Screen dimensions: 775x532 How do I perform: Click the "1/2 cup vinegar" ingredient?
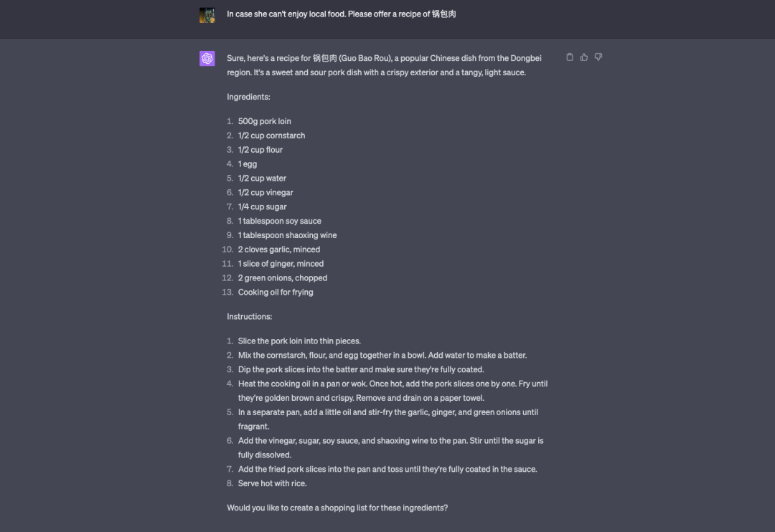tap(266, 192)
